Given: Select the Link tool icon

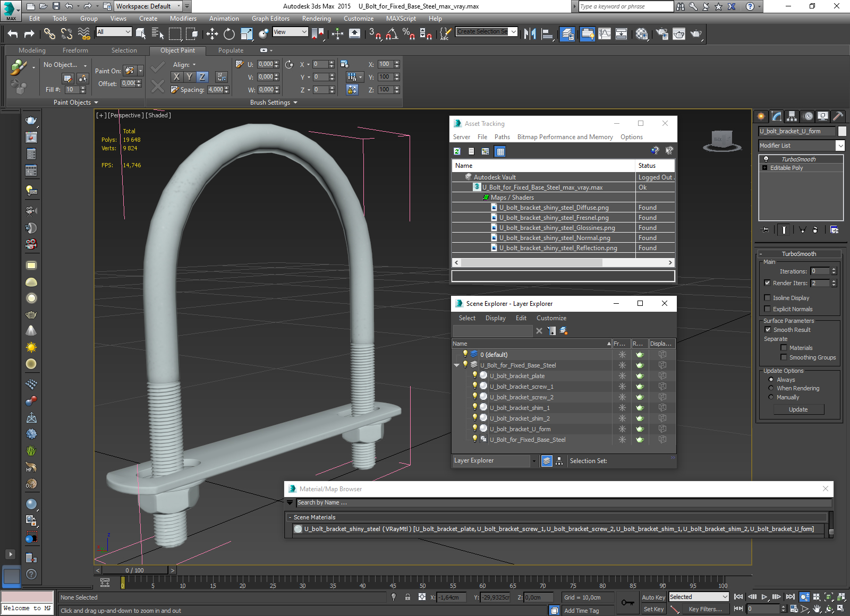Looking at the screenshot, I should point(49,34).
